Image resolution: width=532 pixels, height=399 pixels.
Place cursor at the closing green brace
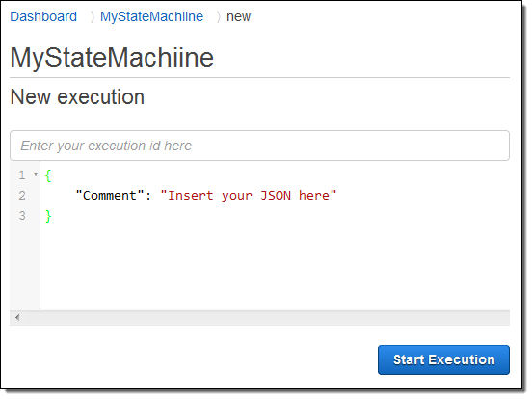(x=48, y=216)
